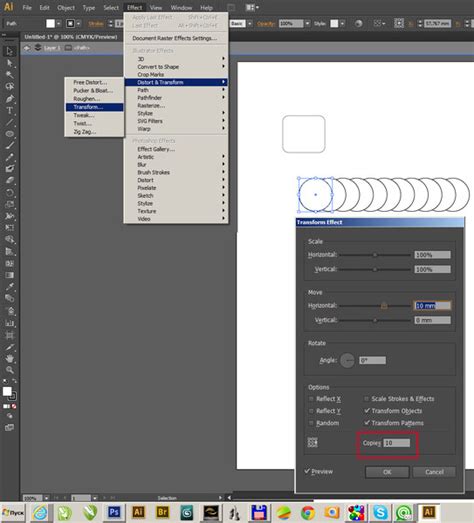Select the Magic Wand tool

[10, 75]
